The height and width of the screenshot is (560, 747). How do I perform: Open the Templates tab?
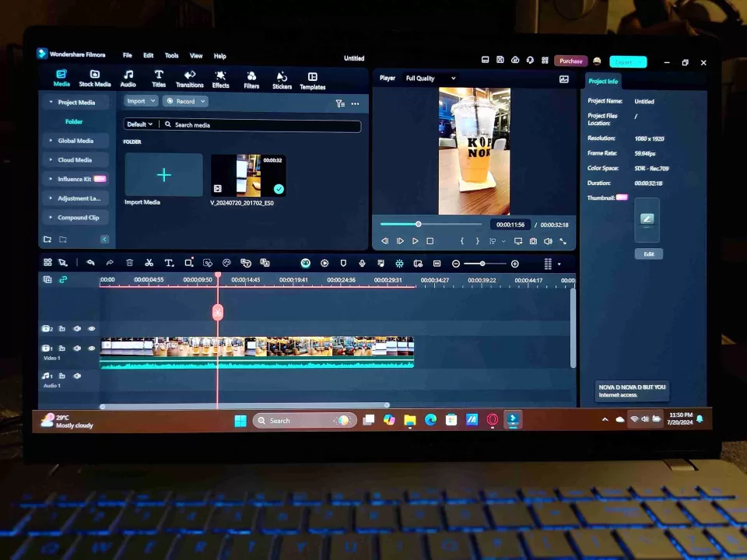[x=313, y=81]
